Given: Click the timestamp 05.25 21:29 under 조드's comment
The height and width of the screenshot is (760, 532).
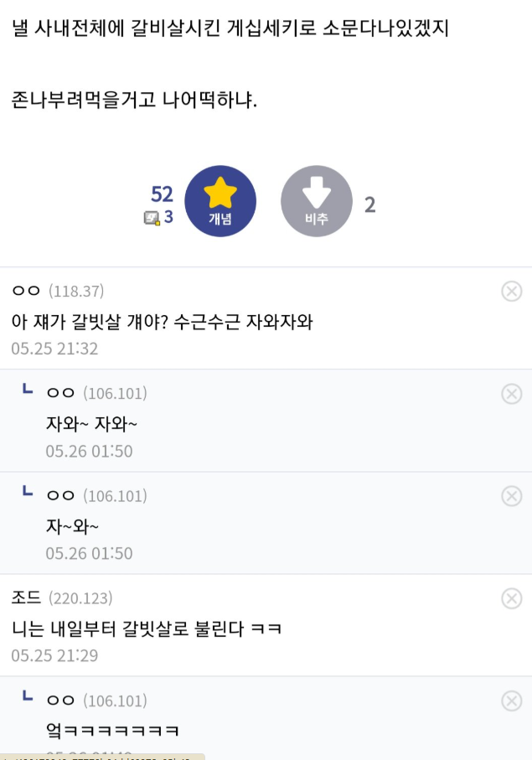Looking at the screenshot, I should click(x=54, y=656).
